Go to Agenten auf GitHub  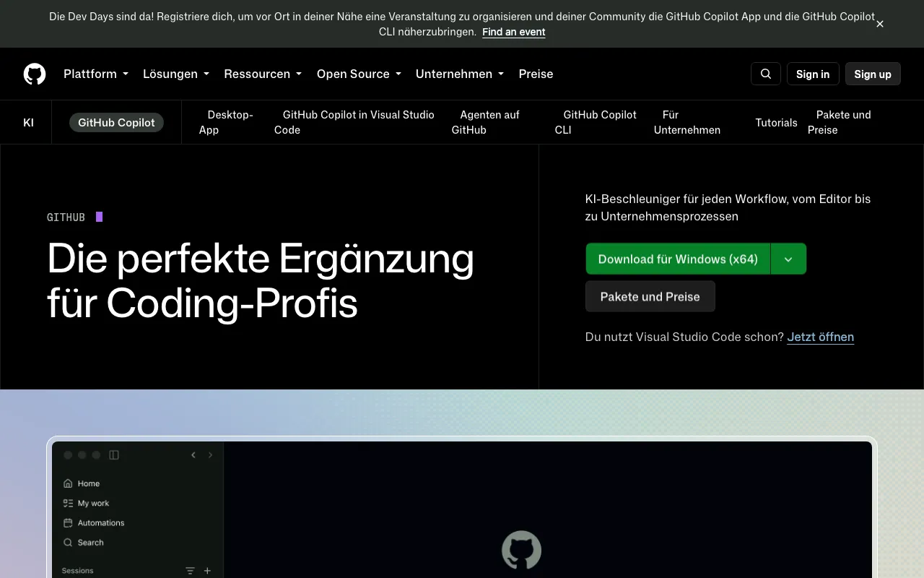pyautogui.click(x=486, y=122)
